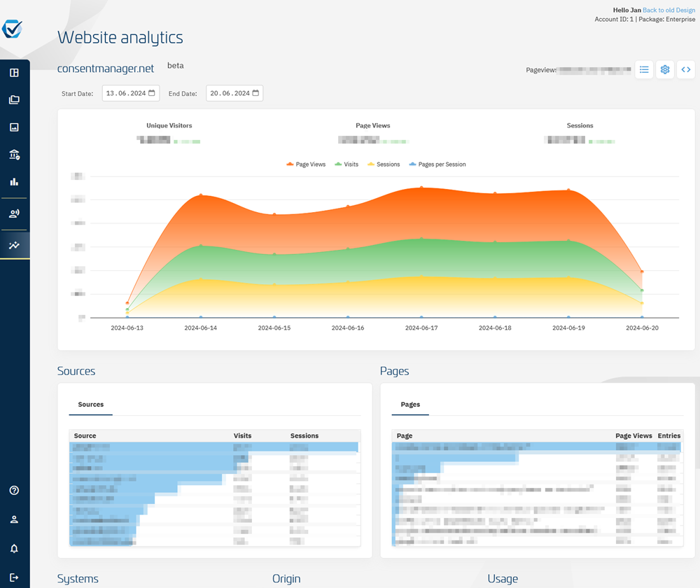Select the Pages tab
This screenshot has width=700, height=588.
(x=410, y=405)
